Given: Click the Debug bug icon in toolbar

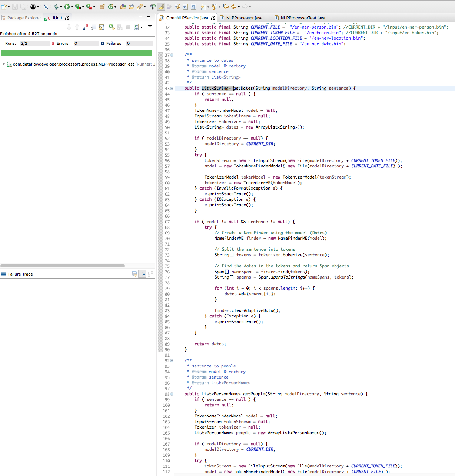Looking at the screenshot, I should 56,7.
